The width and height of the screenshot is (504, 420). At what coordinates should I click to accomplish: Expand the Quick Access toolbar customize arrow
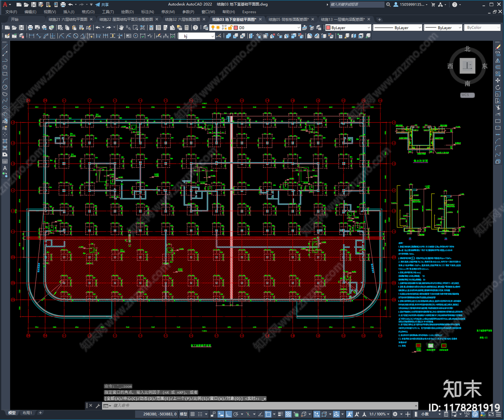coord(91,4)
